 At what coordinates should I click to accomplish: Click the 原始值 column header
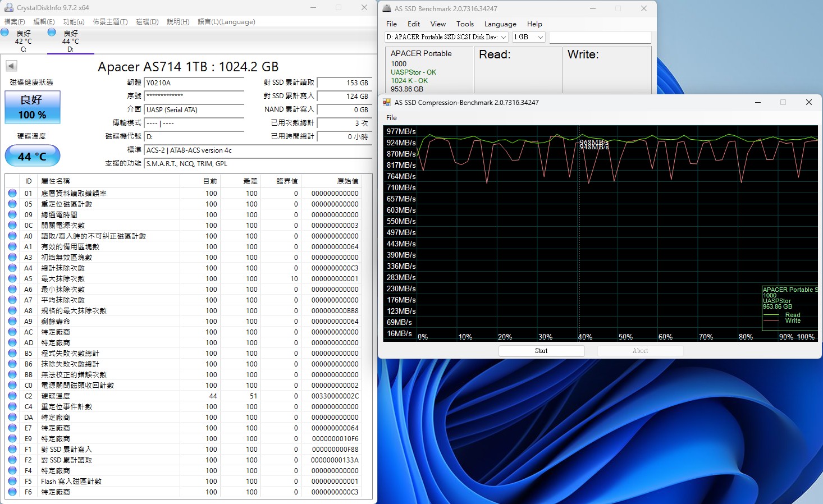tap(331, 181)
